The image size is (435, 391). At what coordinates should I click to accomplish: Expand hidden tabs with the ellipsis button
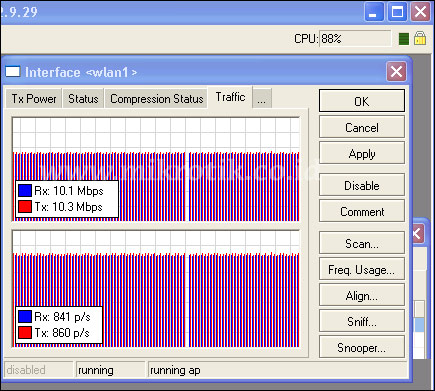262,99
